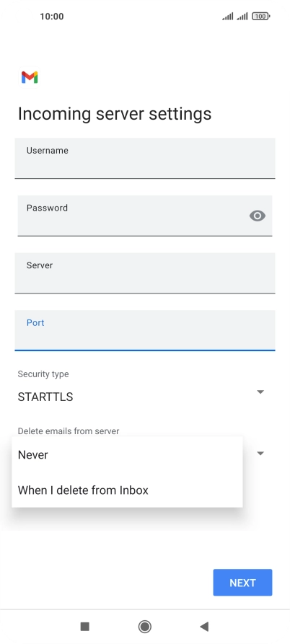This screenshot has width=290, height=644.
Task: Tap the Incoming server settings heading
Action: click(x=115, y=114)
